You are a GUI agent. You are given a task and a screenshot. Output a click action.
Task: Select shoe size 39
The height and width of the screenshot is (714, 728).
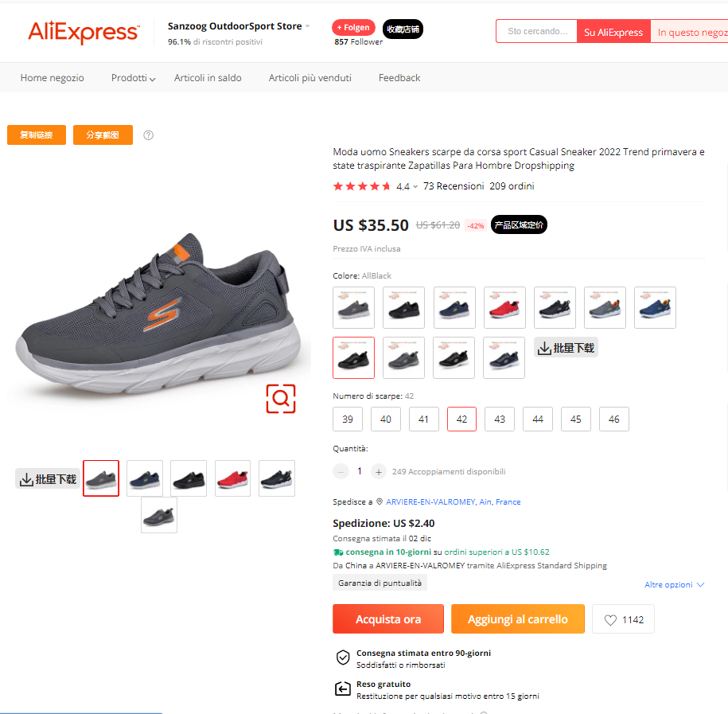pyautogui.click(x=348, y=419)
